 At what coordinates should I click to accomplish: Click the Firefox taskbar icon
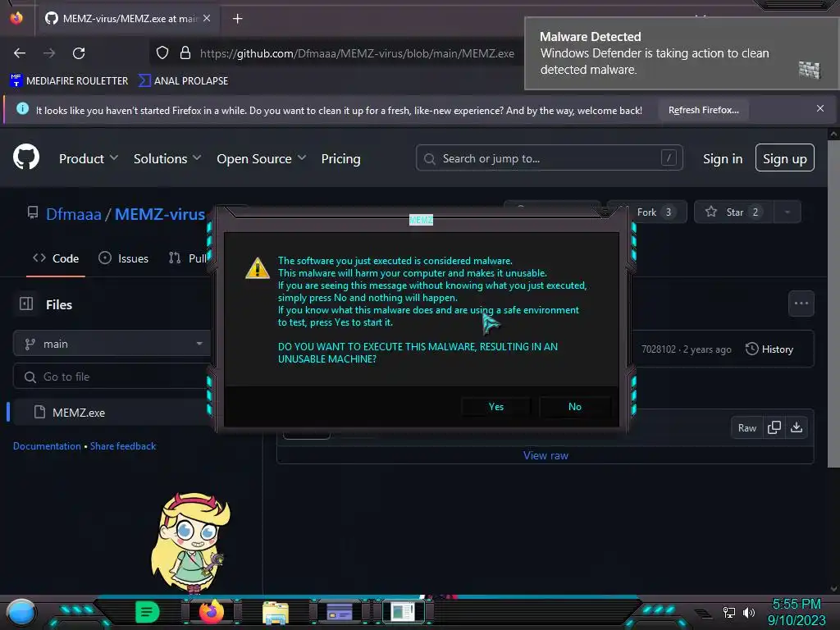pos(211,612)
